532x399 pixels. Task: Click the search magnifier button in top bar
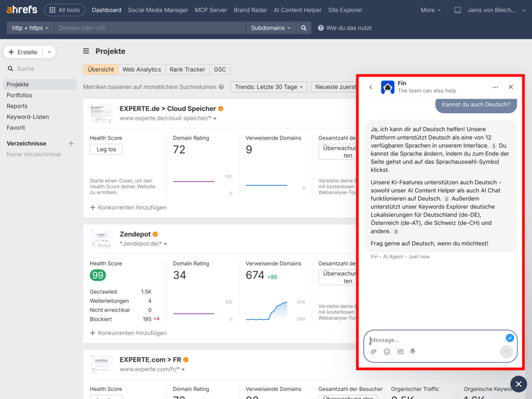(x=304, y=28)
